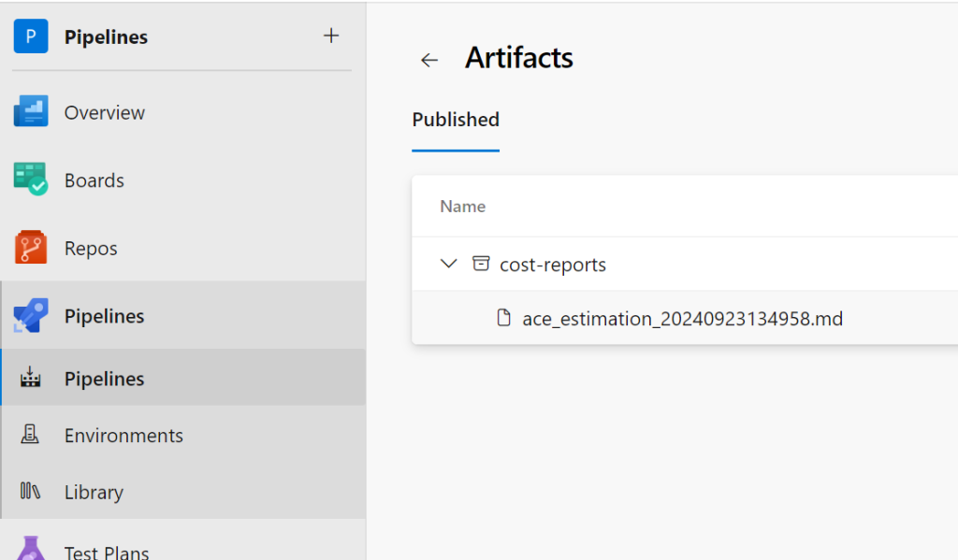Image resolution: width=958 pixels, height=560 pixels.
Task: Collapse the cost-reports artifact folder chevron
Action: tap(449, 264)
